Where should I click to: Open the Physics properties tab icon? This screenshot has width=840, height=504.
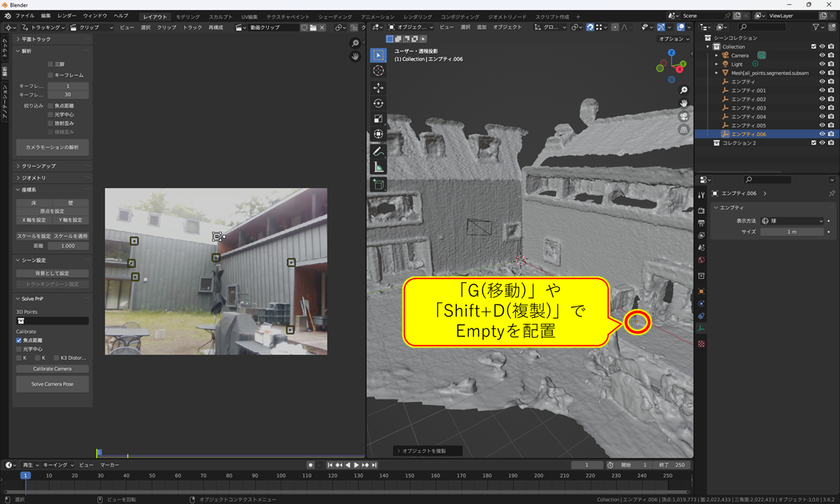point(701,303)
